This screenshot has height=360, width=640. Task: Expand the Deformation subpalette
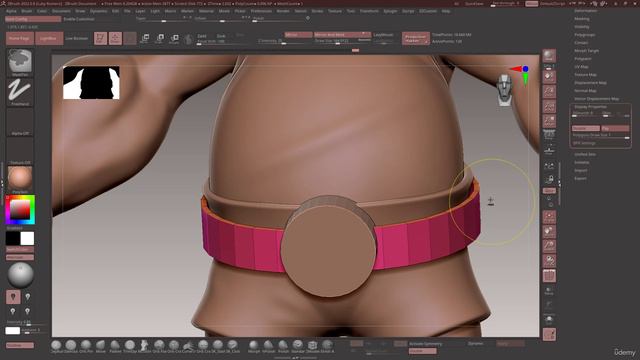(585, 11)
